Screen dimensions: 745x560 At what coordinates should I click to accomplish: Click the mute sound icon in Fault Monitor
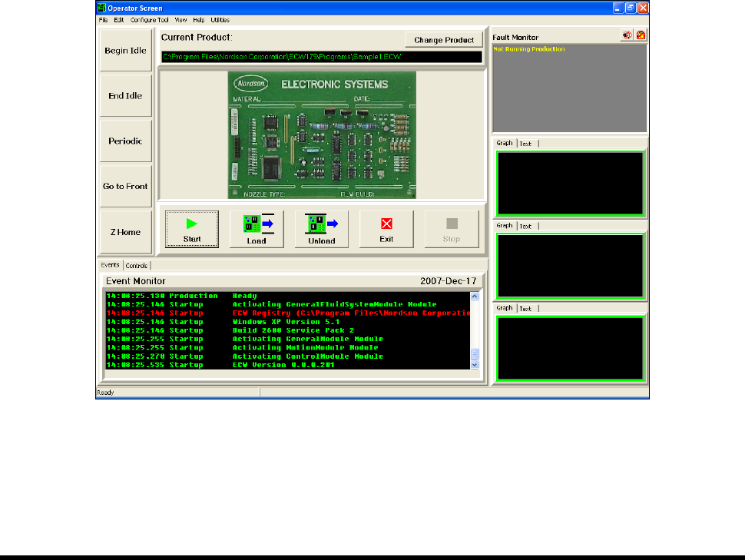click(x=627, y=35)
